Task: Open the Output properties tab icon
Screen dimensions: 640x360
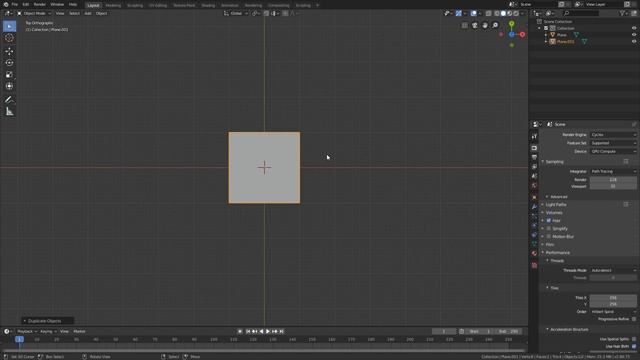Action: point(534,157)
